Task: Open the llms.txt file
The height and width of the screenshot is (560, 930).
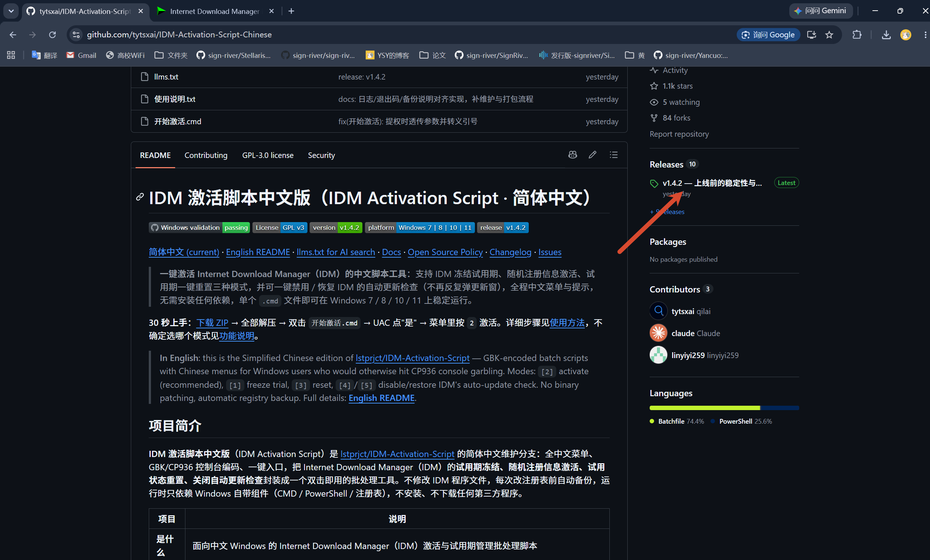Action: tap(166, 77)
